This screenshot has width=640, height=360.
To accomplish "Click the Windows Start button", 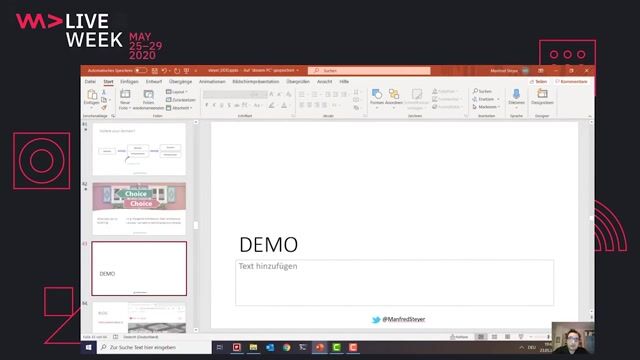I will pos(89,347).
